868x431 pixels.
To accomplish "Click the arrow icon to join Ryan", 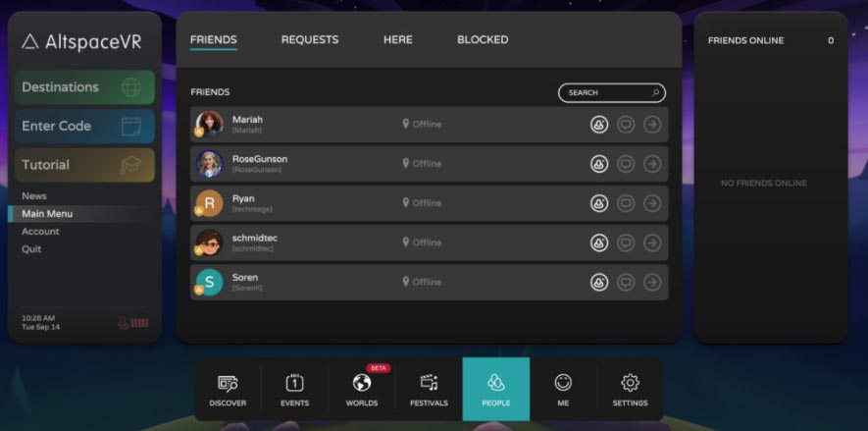I will click(652, 203).
